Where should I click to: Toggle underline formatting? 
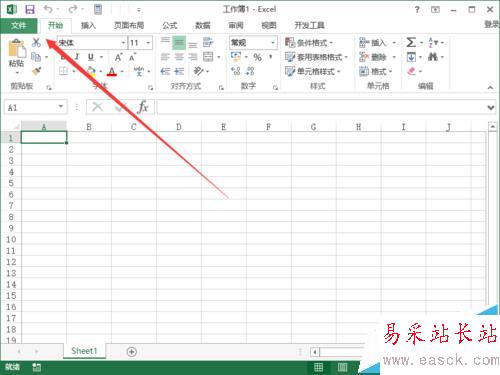91,57
